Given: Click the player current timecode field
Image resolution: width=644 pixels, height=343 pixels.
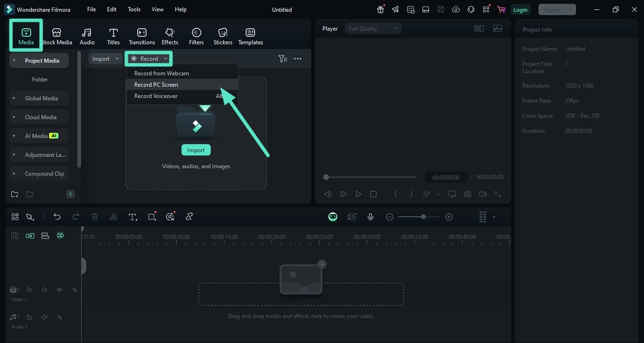Looking at the screenshot, I should click(x=445, y=177).
